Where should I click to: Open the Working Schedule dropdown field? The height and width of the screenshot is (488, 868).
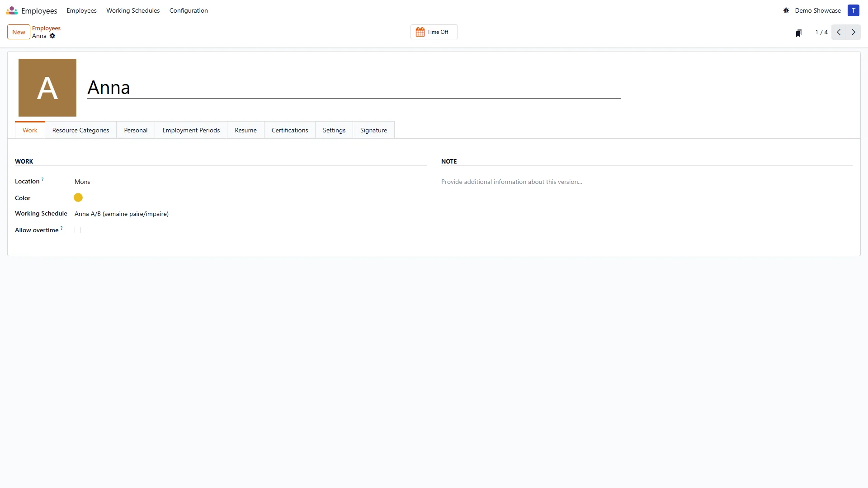tap(250, 214)
